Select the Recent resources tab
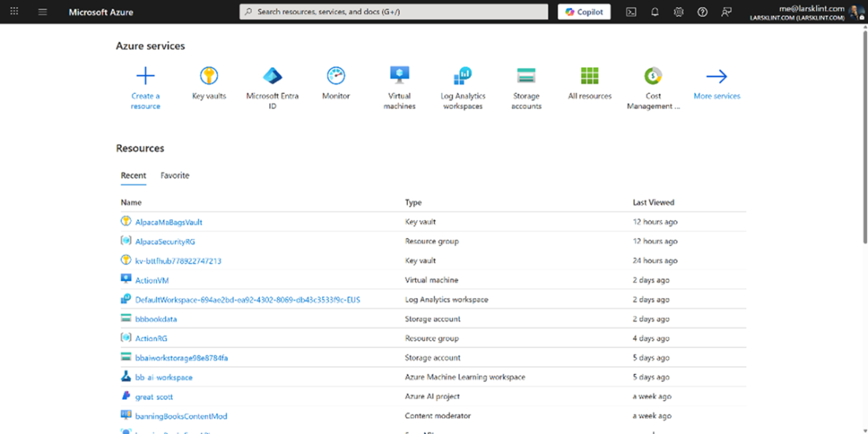 pos(133,175)
